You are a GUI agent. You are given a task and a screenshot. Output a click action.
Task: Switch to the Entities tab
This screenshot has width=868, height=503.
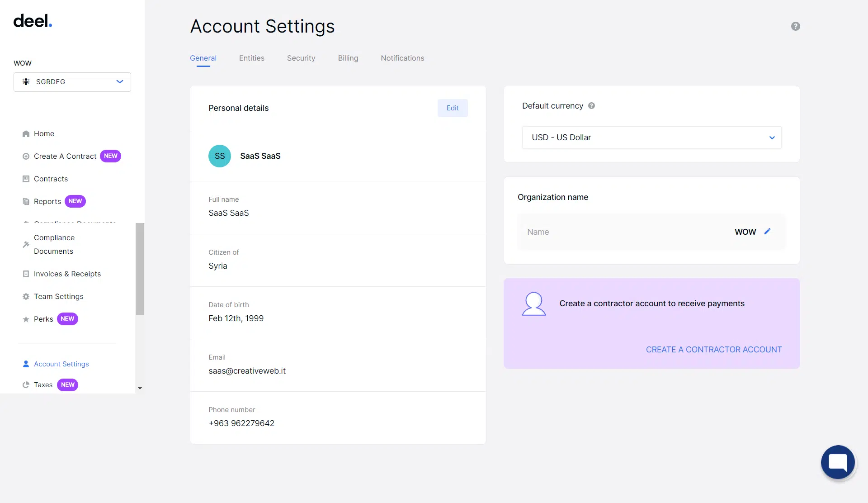coord(252,58)
